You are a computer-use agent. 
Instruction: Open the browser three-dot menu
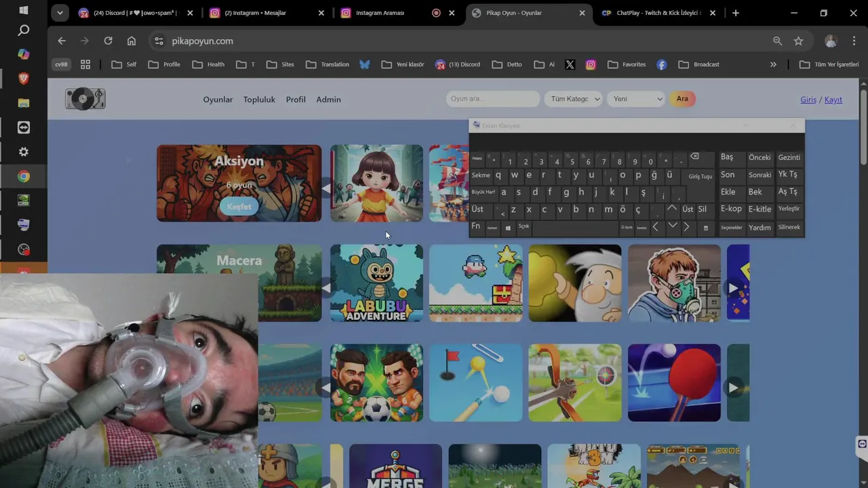(x=854, y=41)
